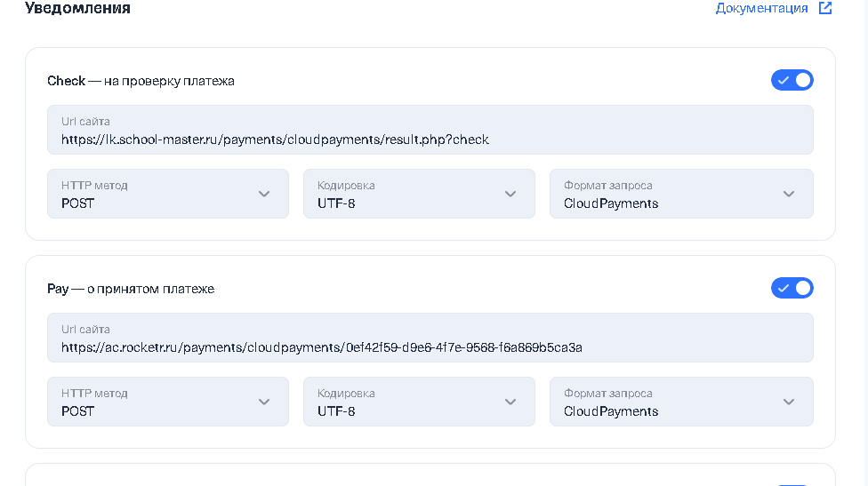Image resolution: width=868 pixels, height=486 pixels.
Task: Edit the Check Url сайта field
Action: 430,130
